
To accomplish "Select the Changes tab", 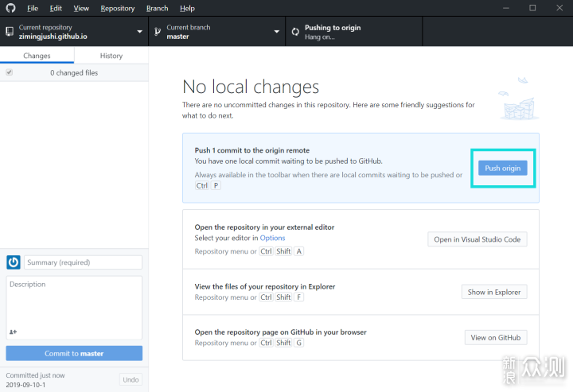I will tap(37, 56).
